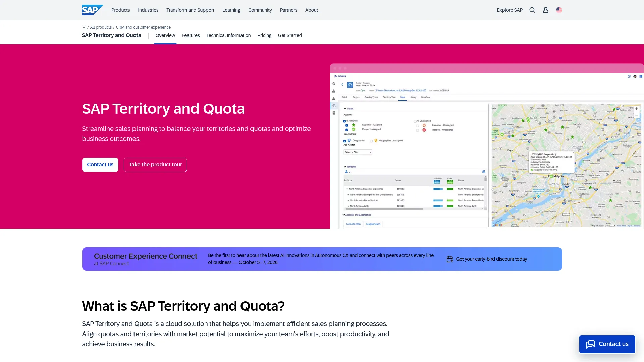Switch to the Technical Information tab
This screenshot has width=644, height=362.
coord(228,35)
